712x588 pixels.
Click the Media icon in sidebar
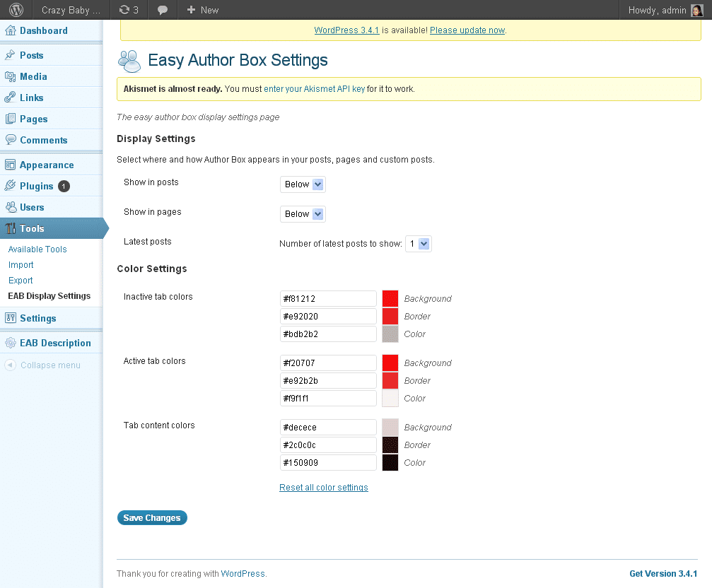11,76
